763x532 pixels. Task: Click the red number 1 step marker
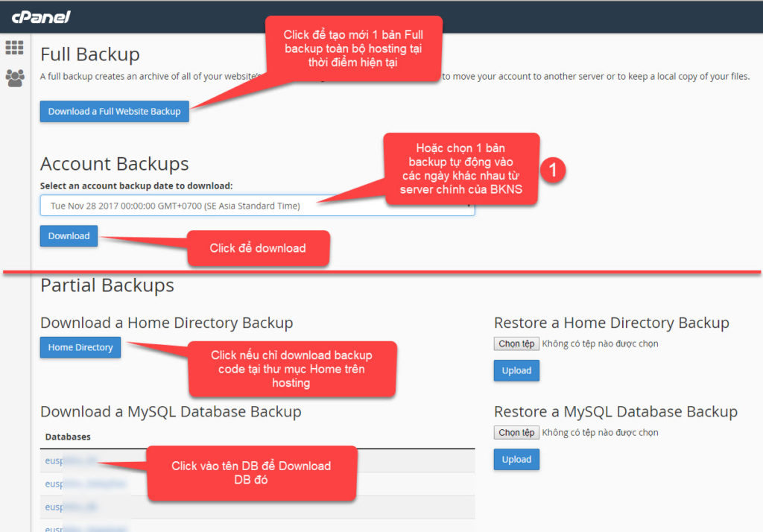pyautogui.click(x=552, y=170)
